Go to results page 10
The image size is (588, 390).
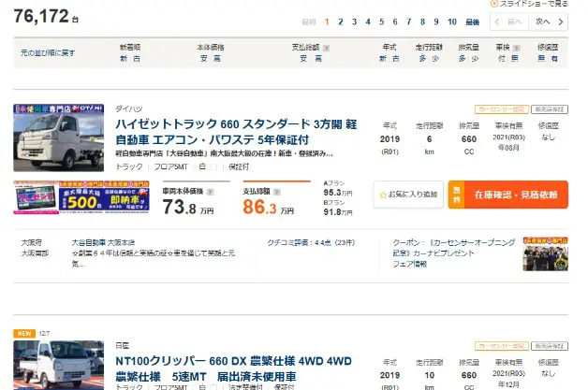[452, 22]
